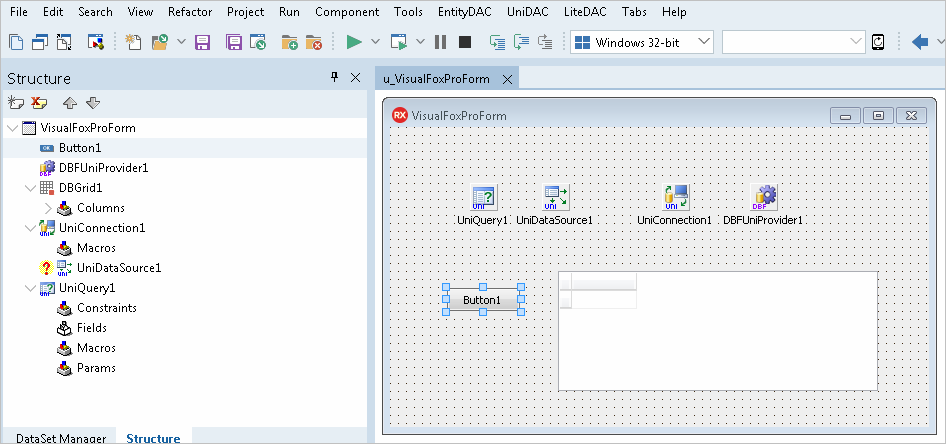Screen dimensions: 946x444
Task: Close the Structure panel
Action: pyautogui.click(x=355, y=77)
